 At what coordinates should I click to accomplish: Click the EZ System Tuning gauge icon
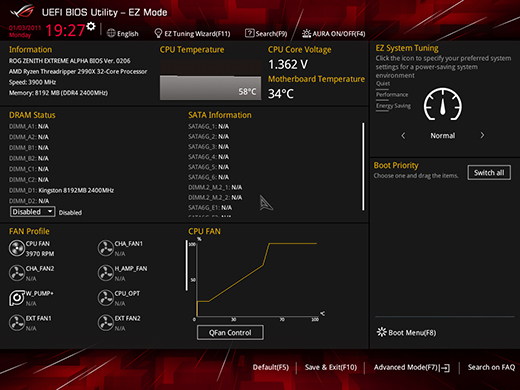coord(443,105)
